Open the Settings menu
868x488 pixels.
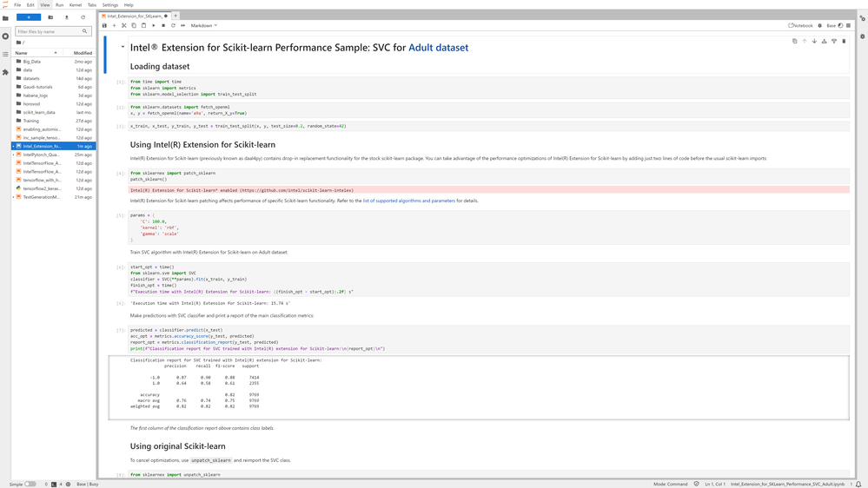coord(110,5)
